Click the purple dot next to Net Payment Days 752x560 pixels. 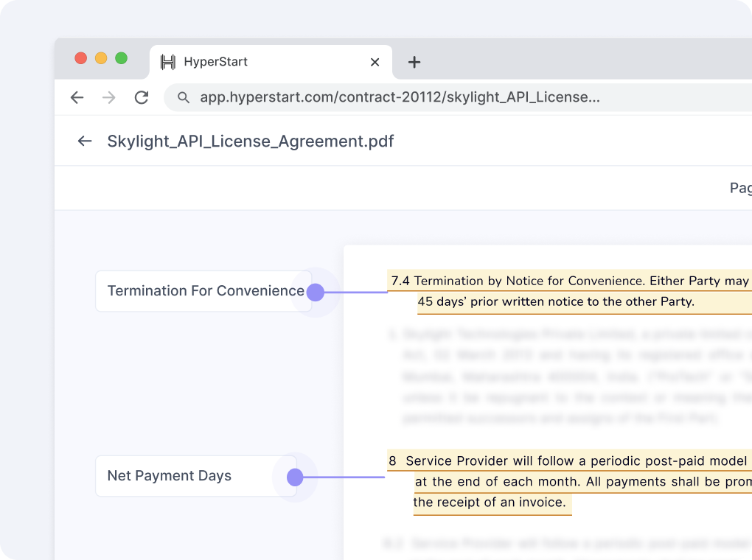[295, 477]
